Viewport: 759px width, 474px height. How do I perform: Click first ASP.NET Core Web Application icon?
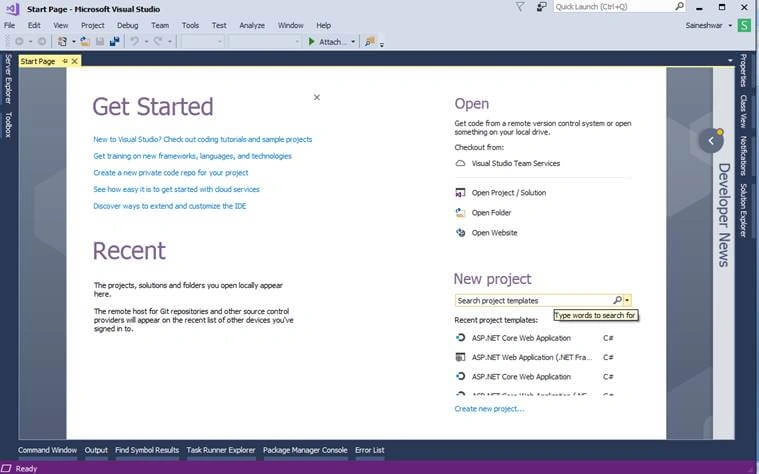coord(460,338)
